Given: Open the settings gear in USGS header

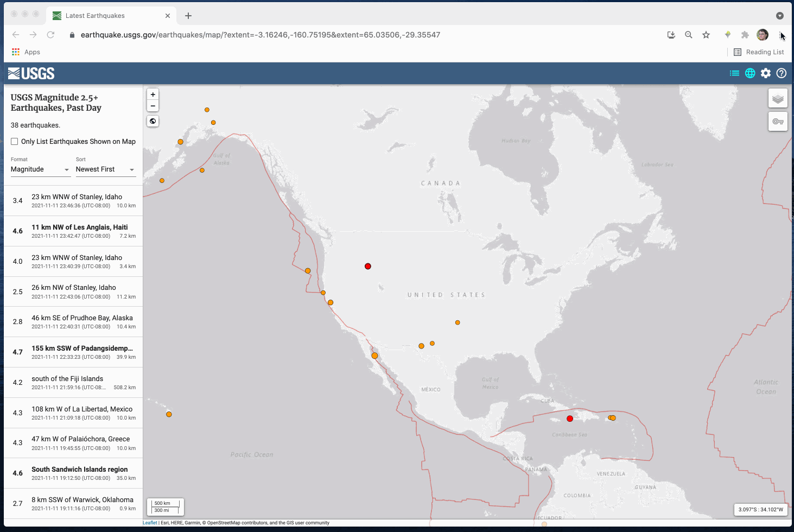Looking at the screenshot, I should [766, 73].
